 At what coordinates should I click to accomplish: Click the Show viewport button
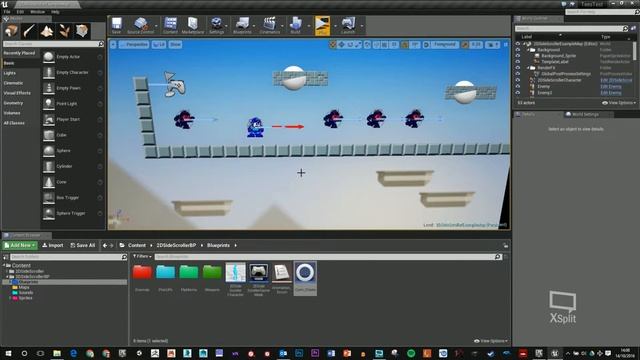tap(175, 44)
